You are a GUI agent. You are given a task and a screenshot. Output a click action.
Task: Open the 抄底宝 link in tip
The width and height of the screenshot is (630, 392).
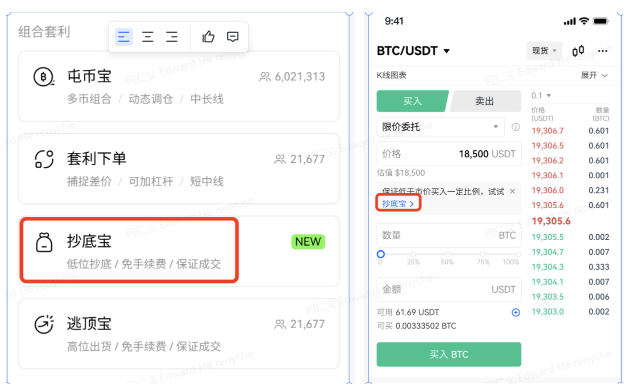(x=398, y=204)
